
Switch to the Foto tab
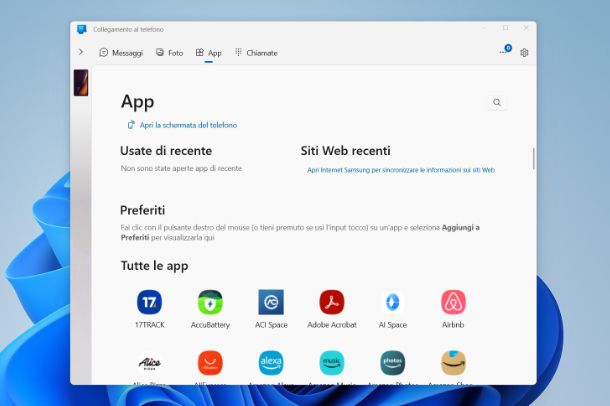[x=169, y=53]
